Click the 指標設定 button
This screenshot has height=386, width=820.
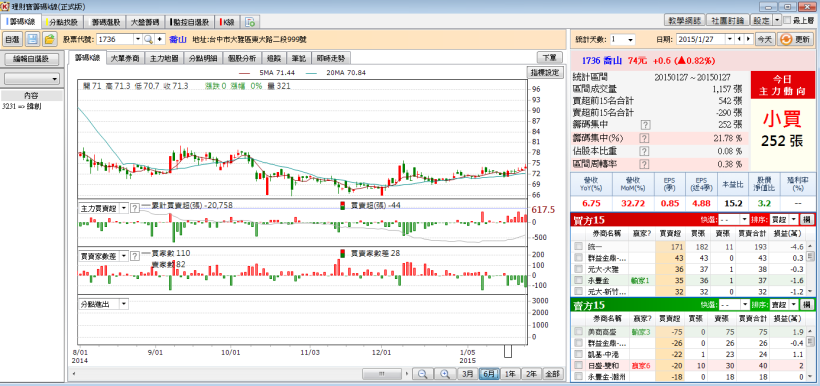click(544, 73)
